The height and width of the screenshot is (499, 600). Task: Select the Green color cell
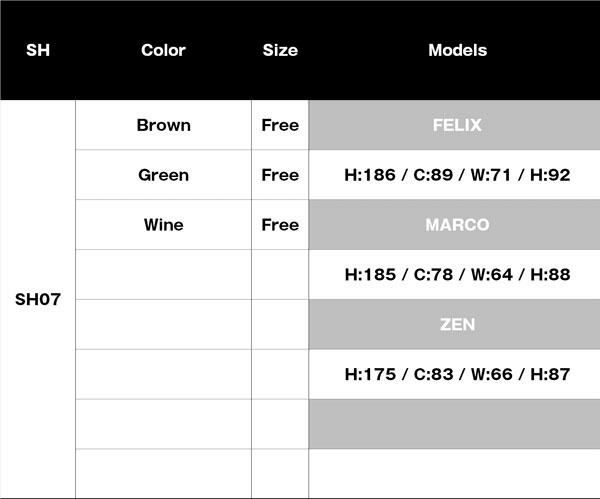(163, 175)
